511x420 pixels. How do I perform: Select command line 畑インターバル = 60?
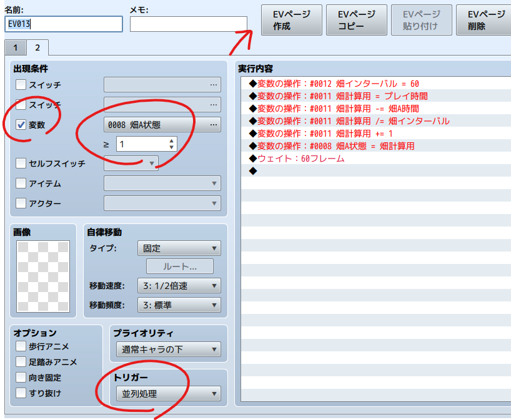click(x=376, y=84)
